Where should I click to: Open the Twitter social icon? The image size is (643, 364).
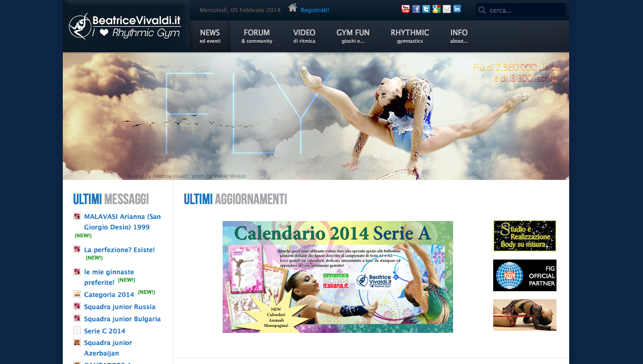(x=426, y=9)
